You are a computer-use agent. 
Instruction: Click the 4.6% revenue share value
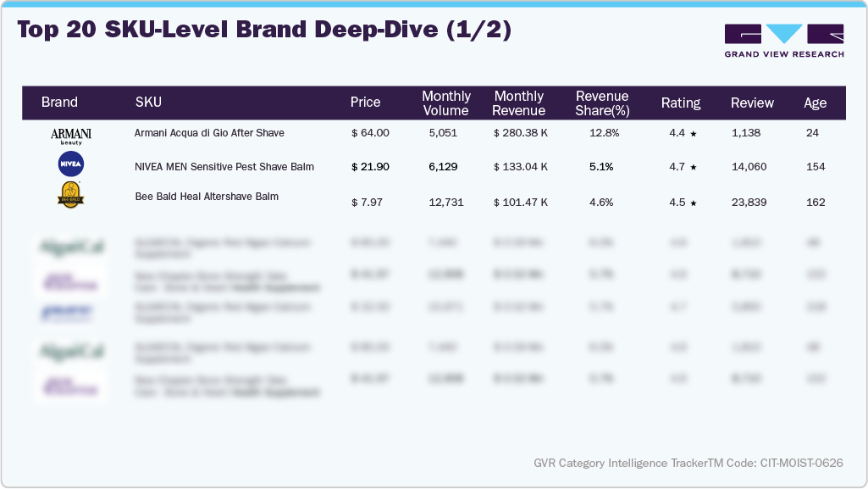click(601, 203)
